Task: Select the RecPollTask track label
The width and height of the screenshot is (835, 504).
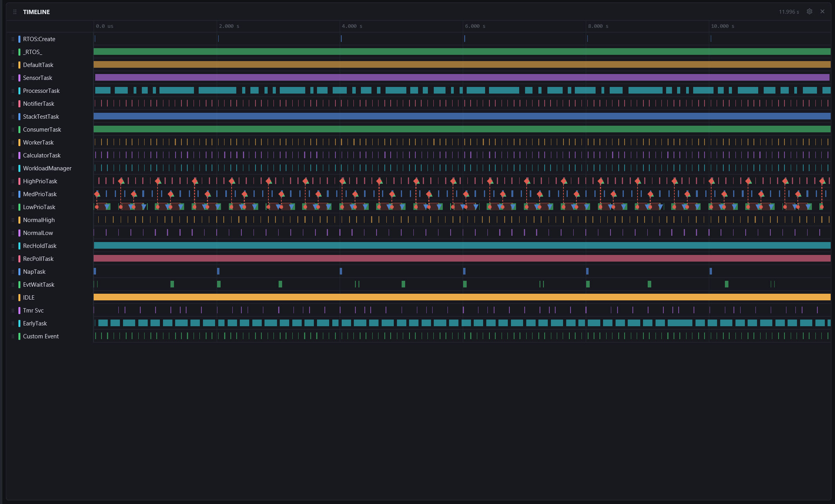Action: click(38, 259)
